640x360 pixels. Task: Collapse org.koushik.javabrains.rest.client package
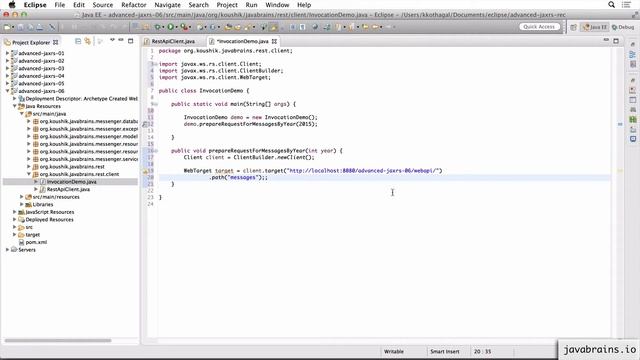(x=29, y=174)
